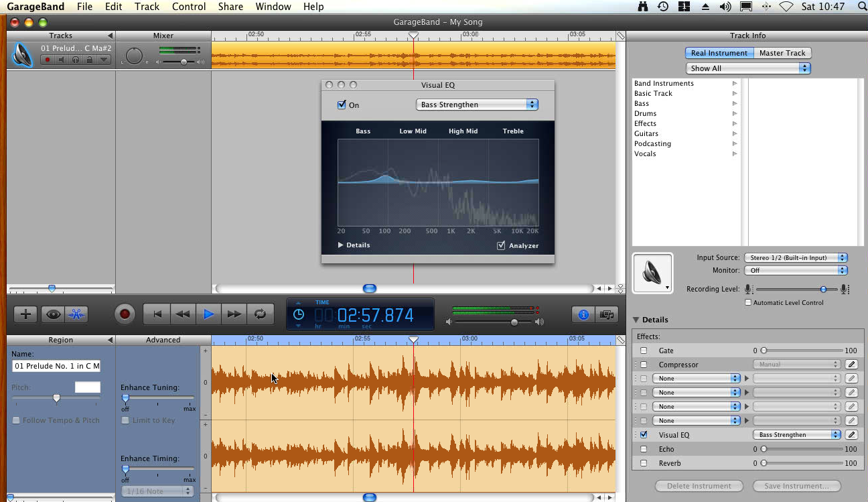Open the Show All dropdown
Viewport: 868px width, 502px height.
[x=748, y=68]
